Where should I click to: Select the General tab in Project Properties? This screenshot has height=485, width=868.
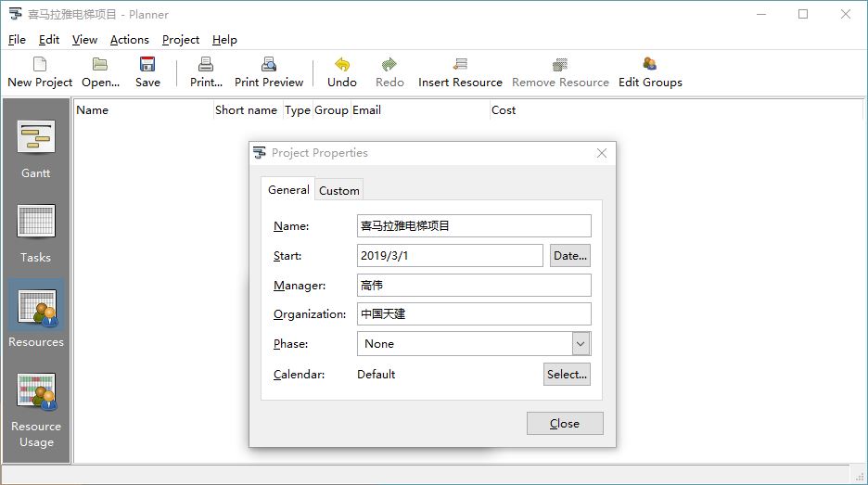pos(288,190)
